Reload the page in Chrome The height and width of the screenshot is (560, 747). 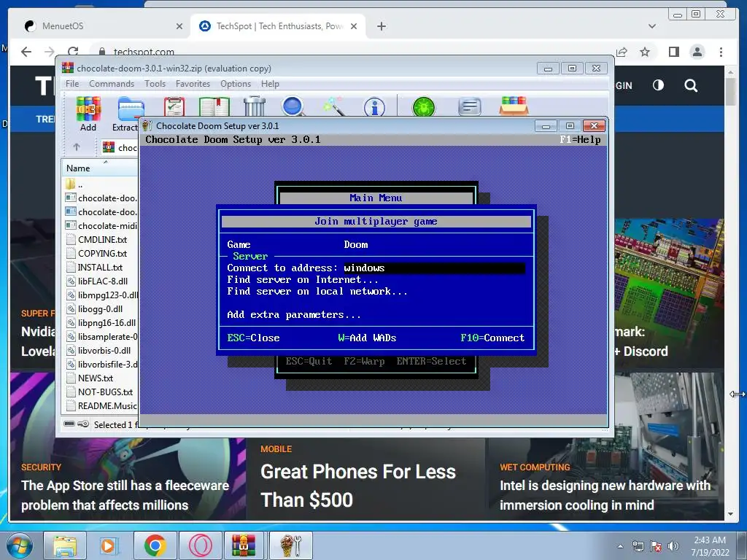point(73,52)
